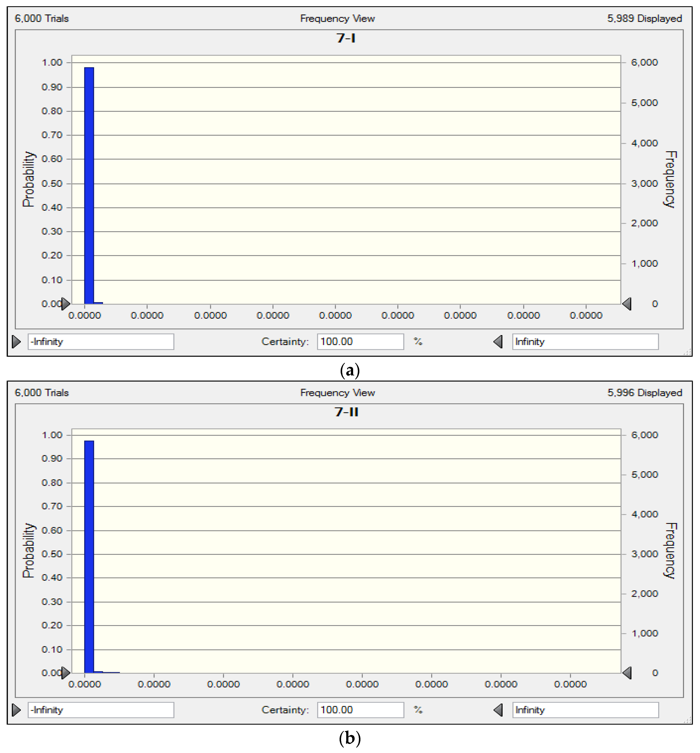Click the tall blue bar in 7-II

(89, 557)
